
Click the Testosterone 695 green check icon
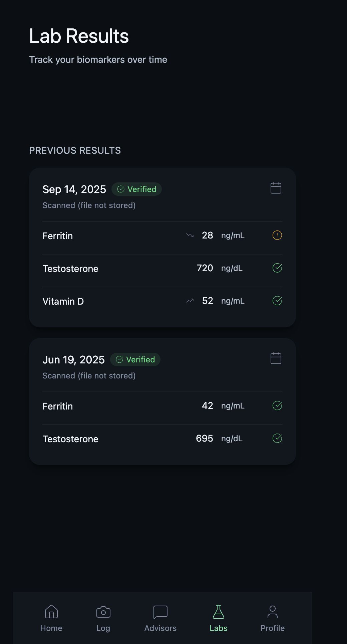pos(277,438)
